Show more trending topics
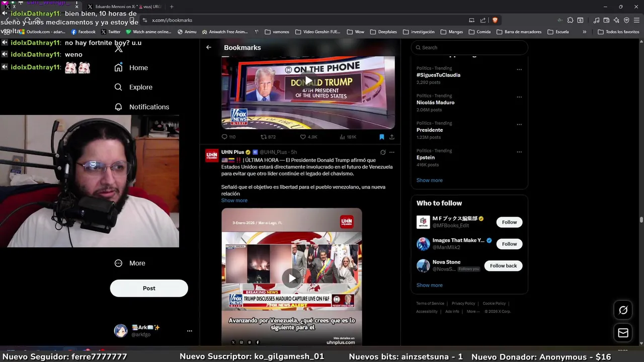 click(x=429, y=180)
